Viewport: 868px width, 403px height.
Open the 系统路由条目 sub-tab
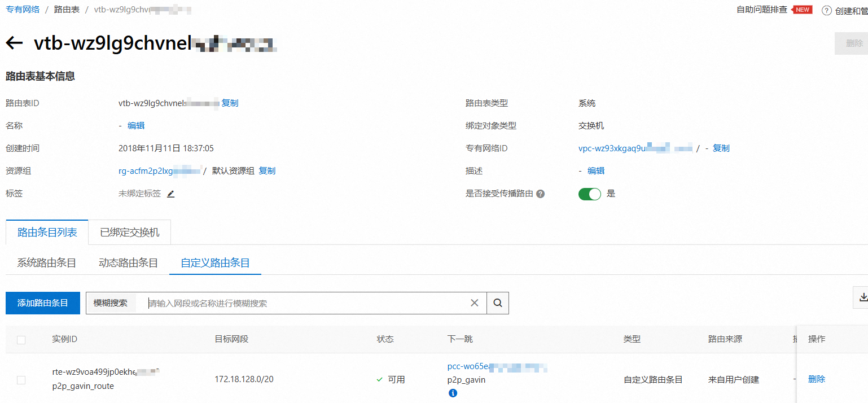pyautogui.click(x=47, y=263)
